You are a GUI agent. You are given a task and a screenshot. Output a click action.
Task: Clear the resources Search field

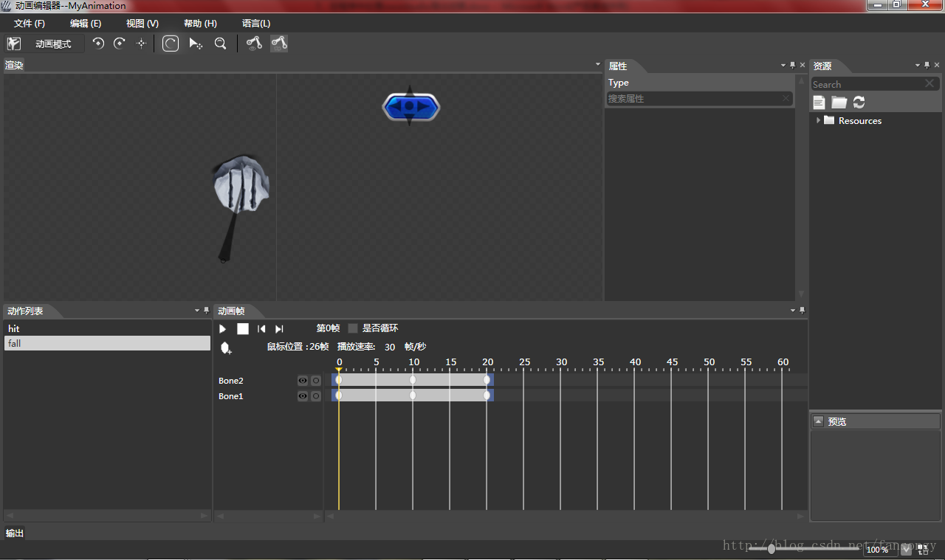[929, 84]
